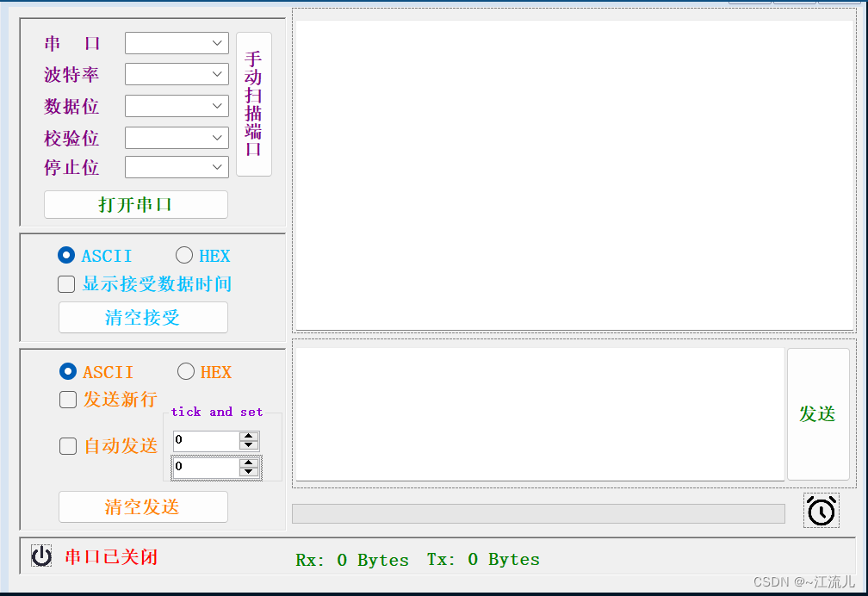Click inside the send data text area
This screenshot has width=868, height=596.
540,414
